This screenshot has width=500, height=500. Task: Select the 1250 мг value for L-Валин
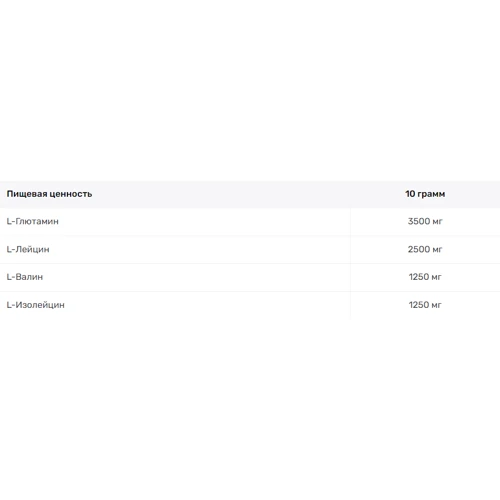pos(425,277)
